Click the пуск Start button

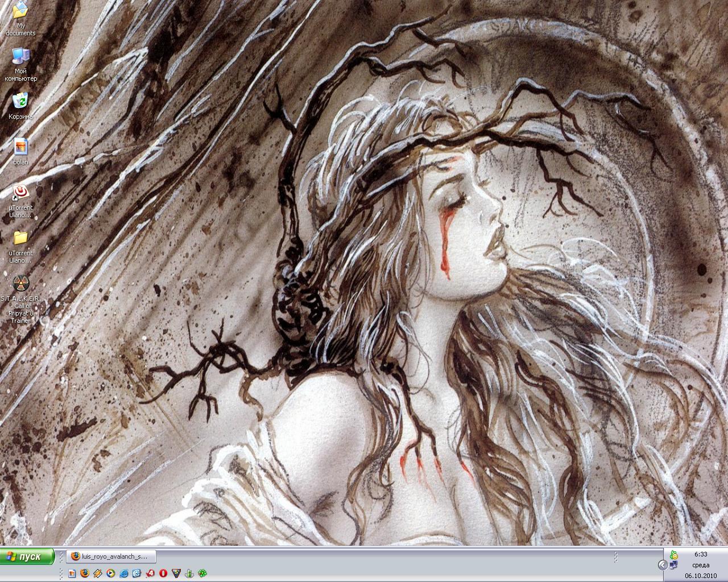coord(27,556)
